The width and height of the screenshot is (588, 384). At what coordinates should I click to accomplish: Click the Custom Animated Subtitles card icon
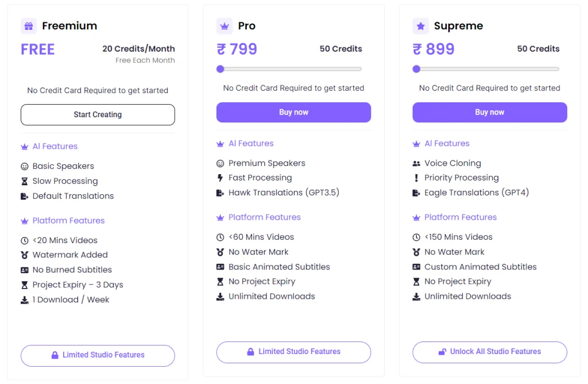coord(416,267)
